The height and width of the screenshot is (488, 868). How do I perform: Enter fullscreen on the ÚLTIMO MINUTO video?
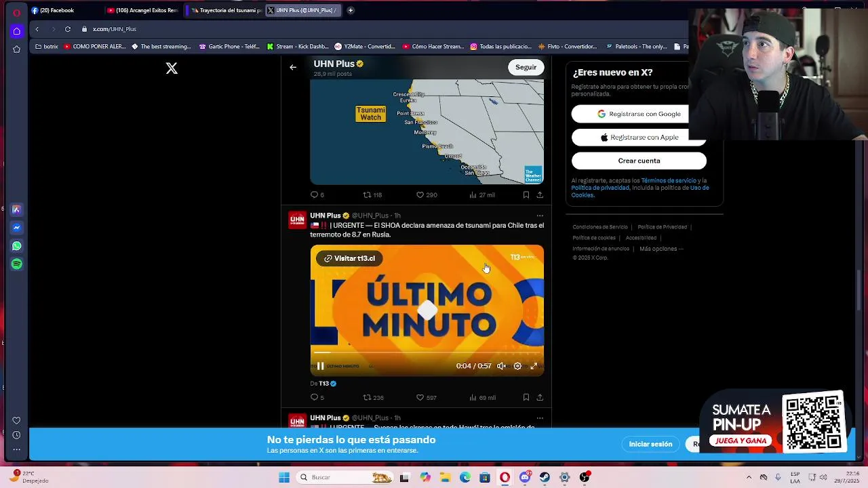coord(534,366)
